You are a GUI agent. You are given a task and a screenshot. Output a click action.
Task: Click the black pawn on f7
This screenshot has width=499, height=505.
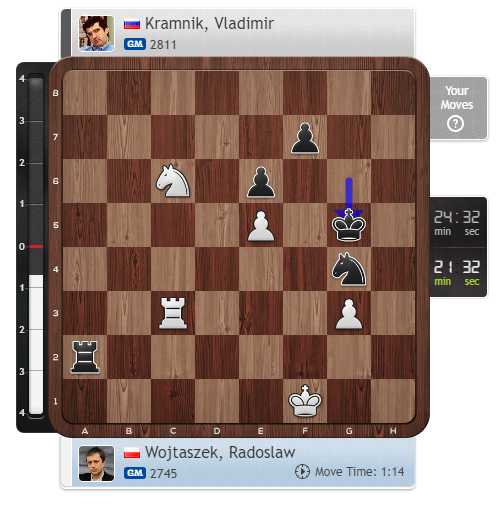click(x=305, y=138)
